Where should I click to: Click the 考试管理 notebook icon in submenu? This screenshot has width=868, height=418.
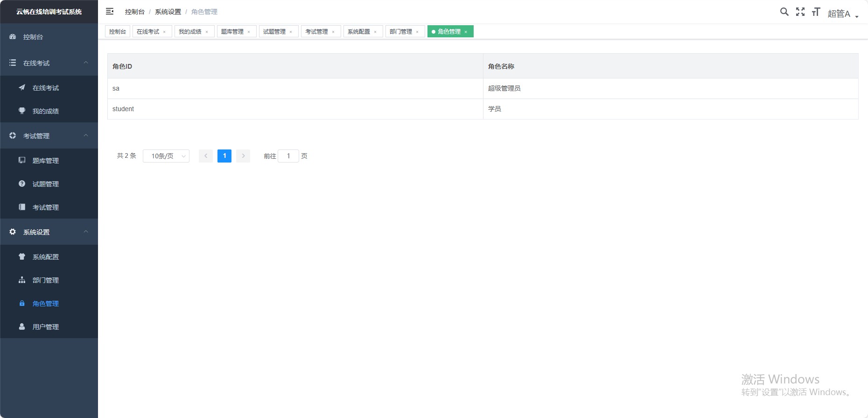tap(22, 207)
